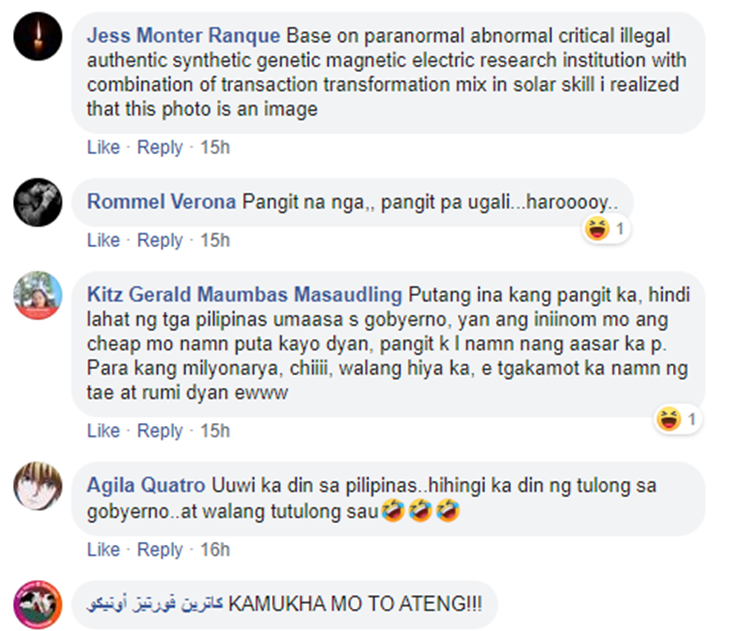
Task: Reply to Kitz Gerald's long comment
Action: tap(160, 431)
